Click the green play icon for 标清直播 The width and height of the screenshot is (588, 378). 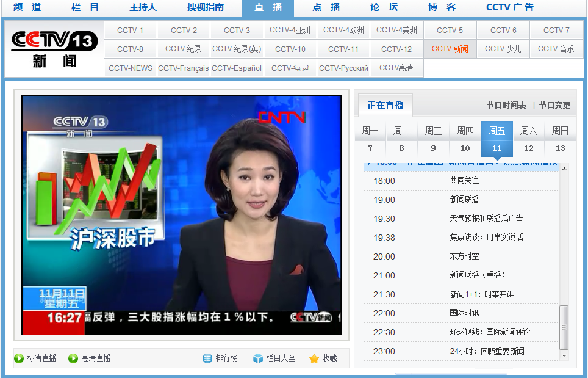click(x=19, y=358)
